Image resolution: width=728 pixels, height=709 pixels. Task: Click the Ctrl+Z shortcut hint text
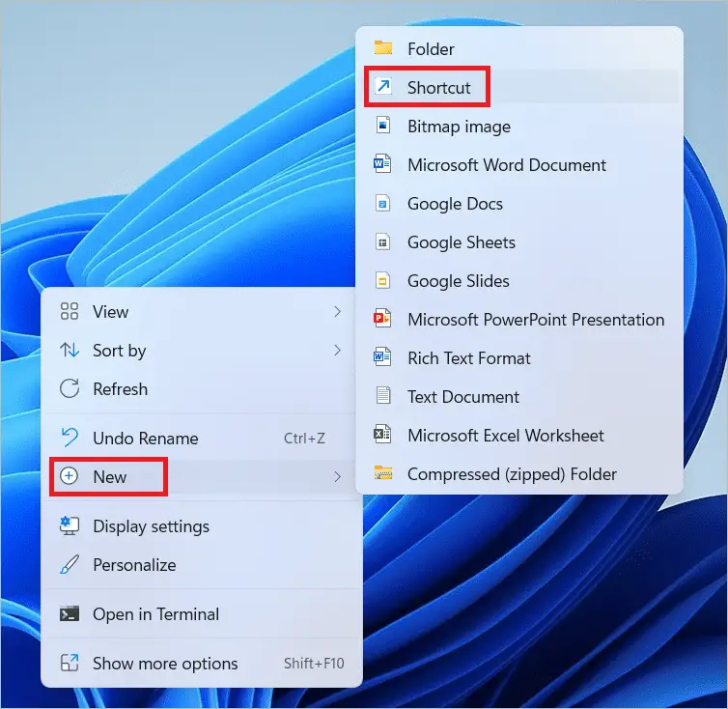[304, 438]
